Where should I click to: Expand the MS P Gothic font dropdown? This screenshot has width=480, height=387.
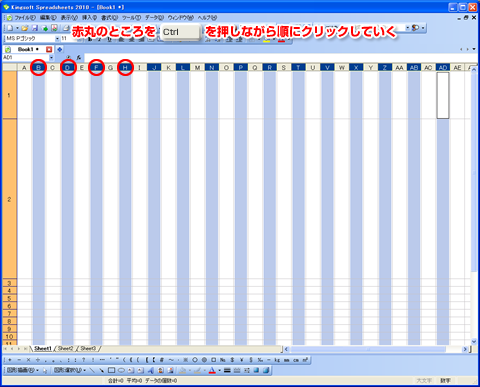[57, 39]
